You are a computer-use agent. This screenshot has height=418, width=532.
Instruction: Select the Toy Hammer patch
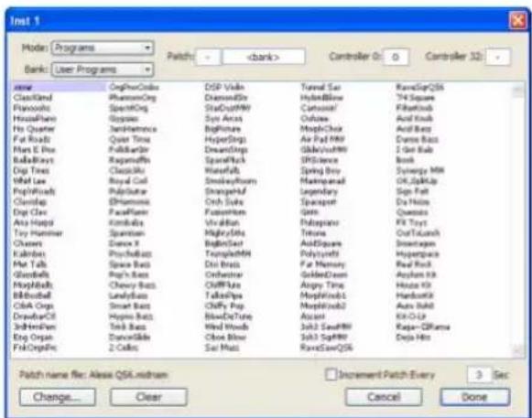click(38, 233)
